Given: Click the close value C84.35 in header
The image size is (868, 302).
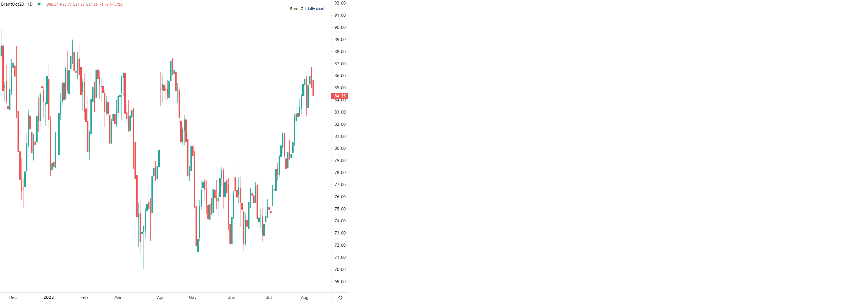Looking at the screenshot, I should (92, 5).
